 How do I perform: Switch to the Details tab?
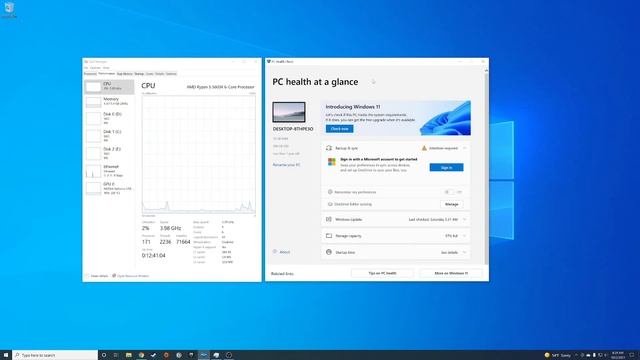coord(160,74)
